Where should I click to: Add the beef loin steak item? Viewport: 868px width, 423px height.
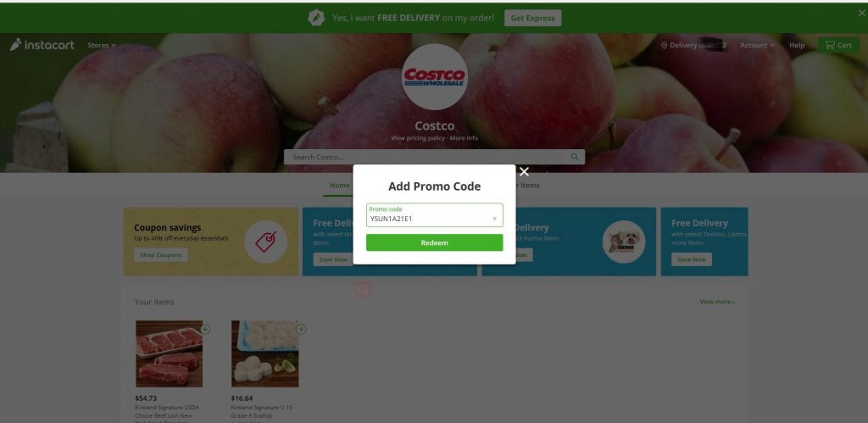click(x=205, y=329)
